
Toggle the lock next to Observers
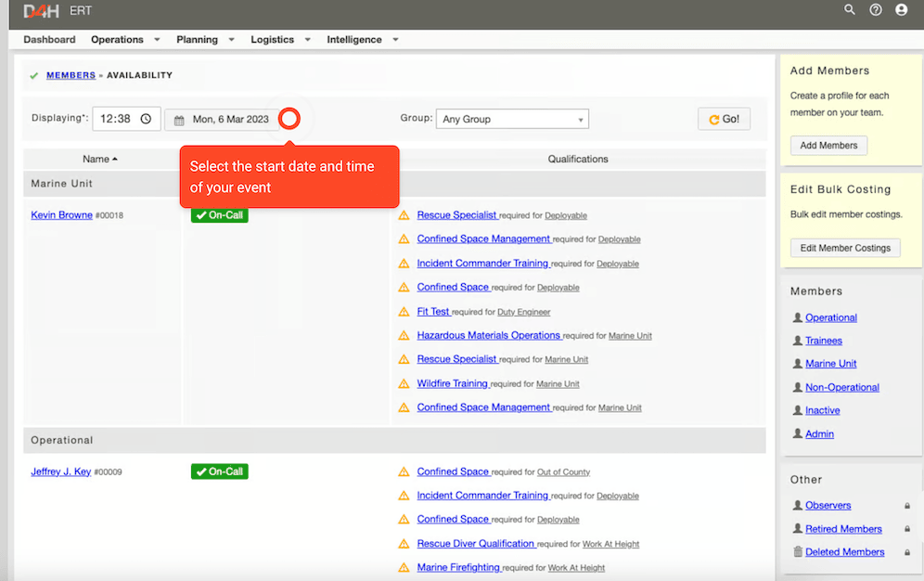point(906,505)
